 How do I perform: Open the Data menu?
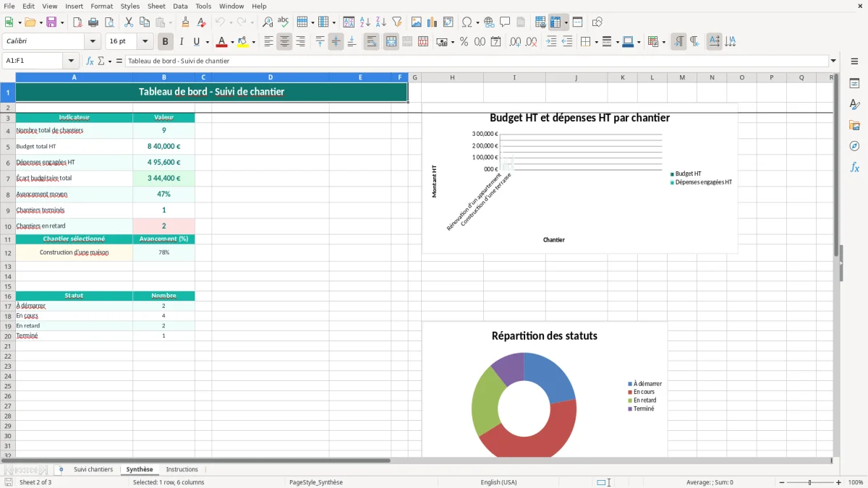(x=180, y=6)
